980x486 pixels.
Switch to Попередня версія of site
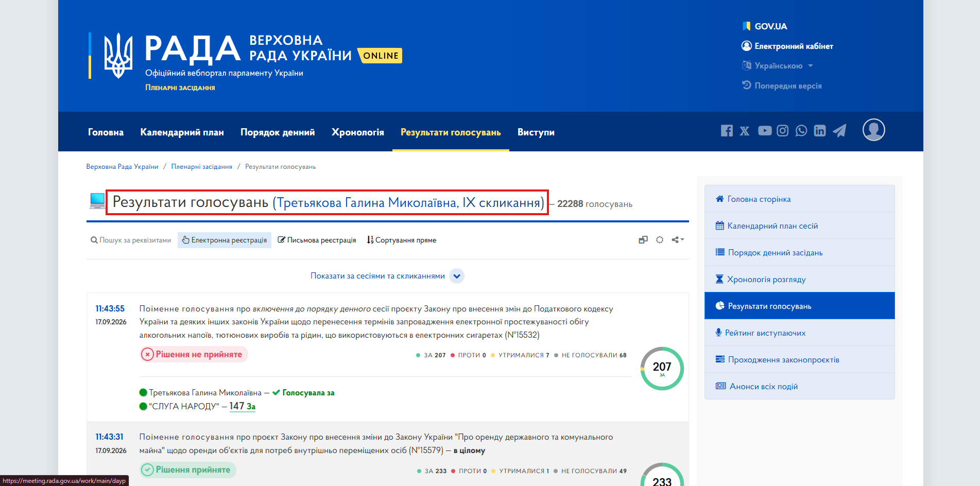(782, 85)
